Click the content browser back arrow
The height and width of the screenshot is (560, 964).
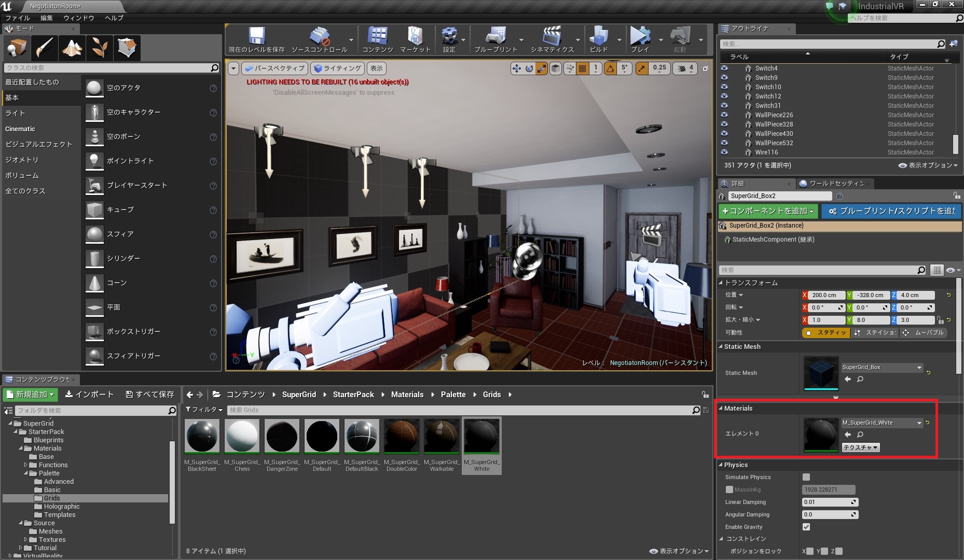coord(190,395)
